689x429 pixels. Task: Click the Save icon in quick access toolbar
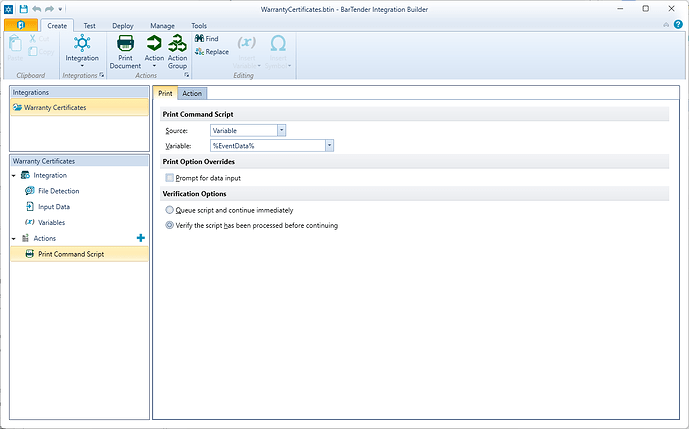pos(23,8)
